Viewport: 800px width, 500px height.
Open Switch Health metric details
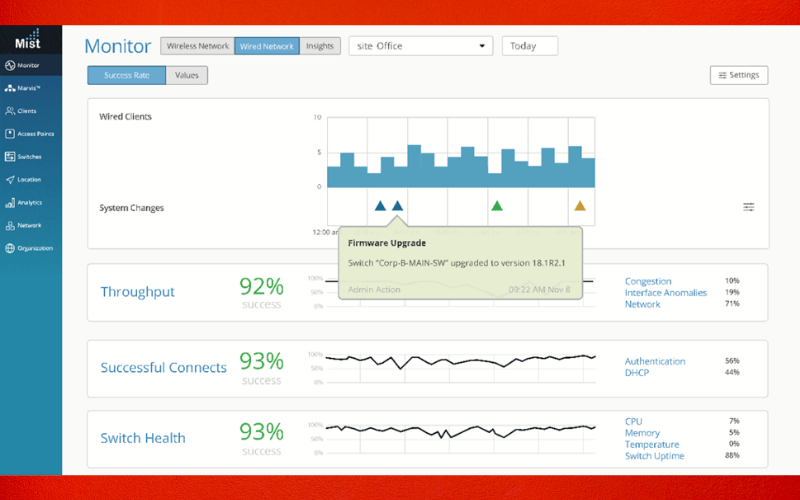click(x=143, y=438)
